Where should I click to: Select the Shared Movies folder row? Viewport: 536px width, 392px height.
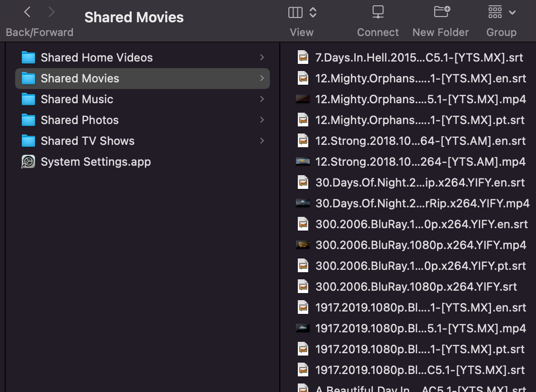tap(142, 79)
